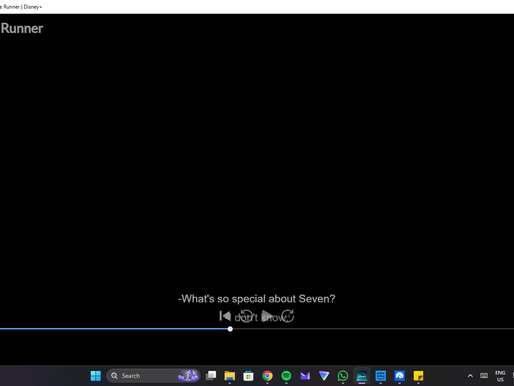Restart the video from the beginning
The height and width of the screenshot is (386, 514).
pos(225,316)
